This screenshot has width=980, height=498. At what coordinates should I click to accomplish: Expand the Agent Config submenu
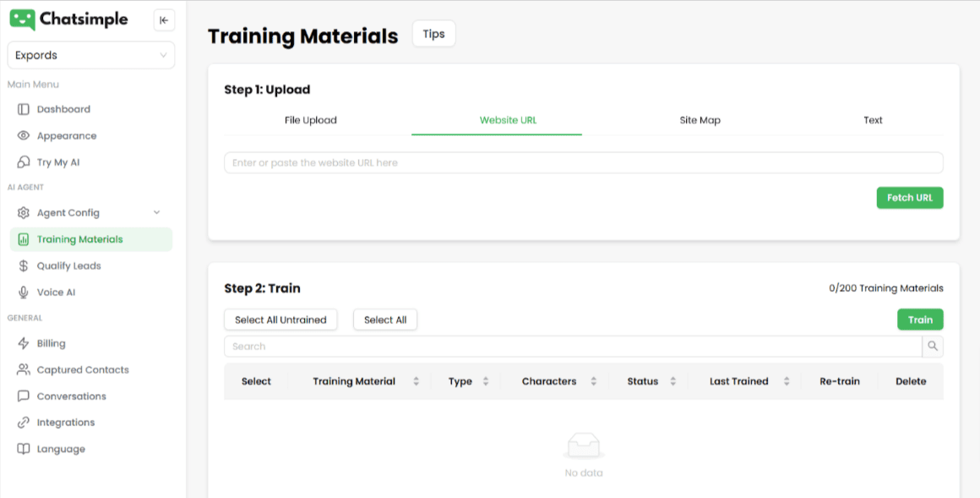point(156,213)
